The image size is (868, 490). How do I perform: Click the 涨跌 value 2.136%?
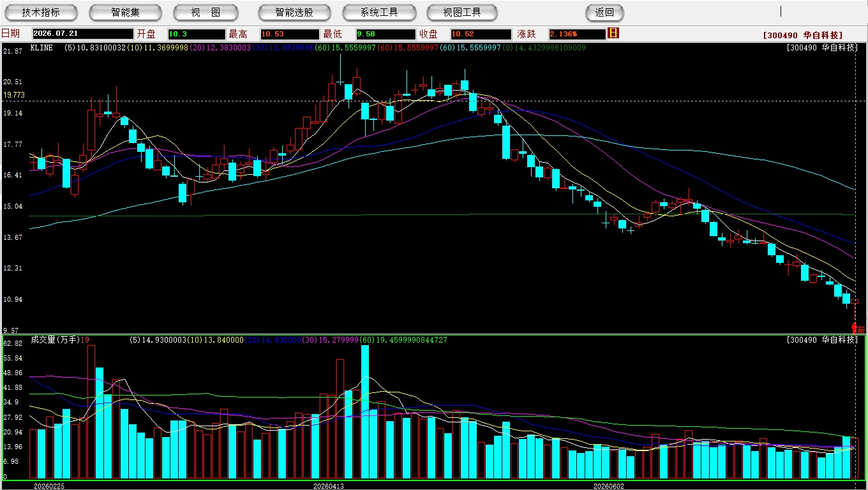tap(576, 34)
